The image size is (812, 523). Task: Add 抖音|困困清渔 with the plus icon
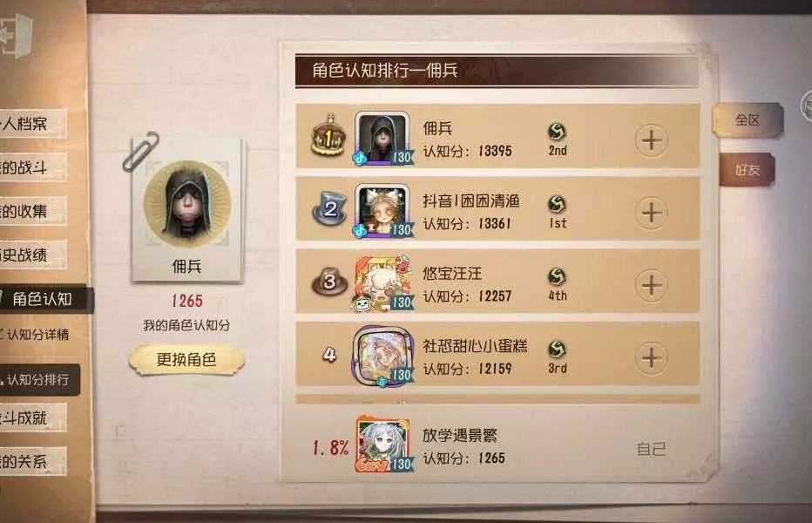pos(652,213)
